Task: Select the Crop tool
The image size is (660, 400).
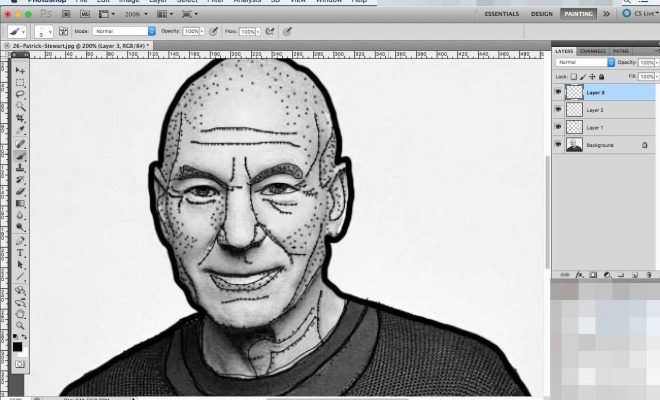Action: click(x=20, y=118)
